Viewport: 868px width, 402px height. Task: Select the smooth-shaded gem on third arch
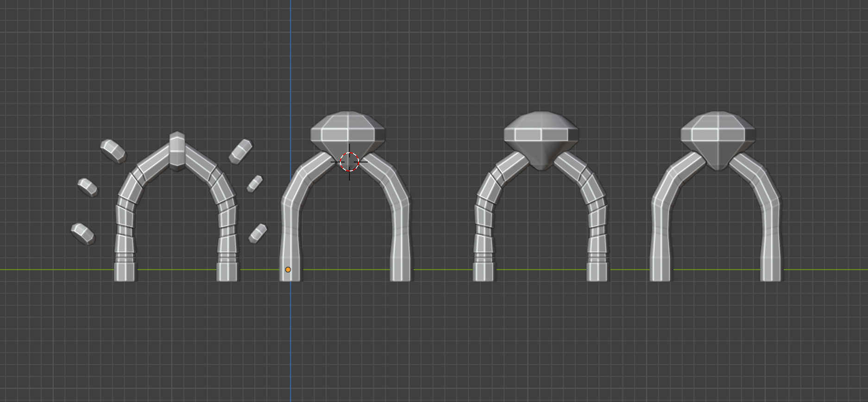pyautogui.click(x=541, y=140)
